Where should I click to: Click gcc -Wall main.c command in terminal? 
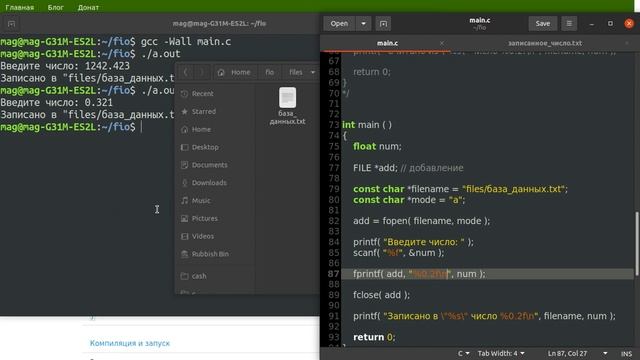(186, 42)
